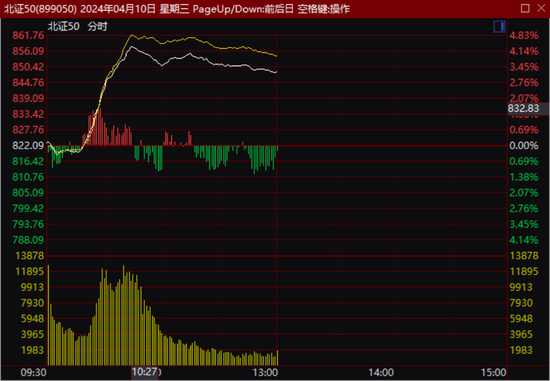Image resolution: width=550 pixels, height=381 pixels.
Task: Click the 788.09 lowest price label
Action: tap(28, 240)
